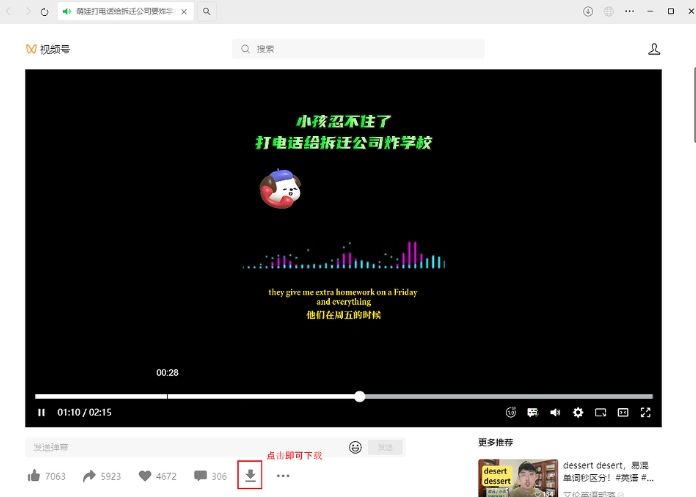Open the player settings gear

point(578,412)
